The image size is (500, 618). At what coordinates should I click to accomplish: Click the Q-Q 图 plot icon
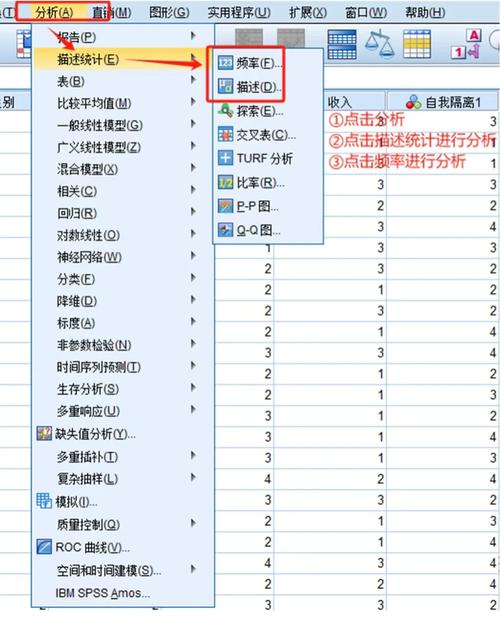click(225, 229)
